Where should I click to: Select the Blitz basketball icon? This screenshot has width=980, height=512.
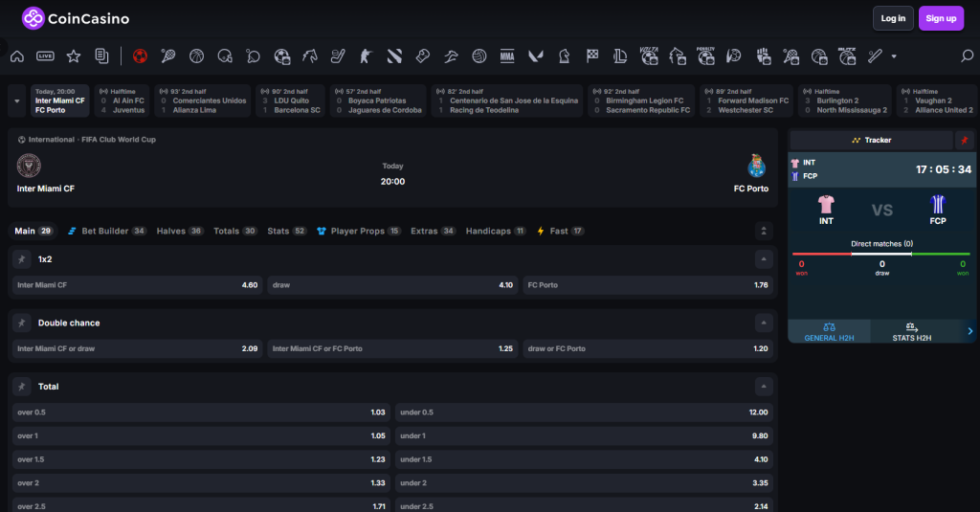847,56
